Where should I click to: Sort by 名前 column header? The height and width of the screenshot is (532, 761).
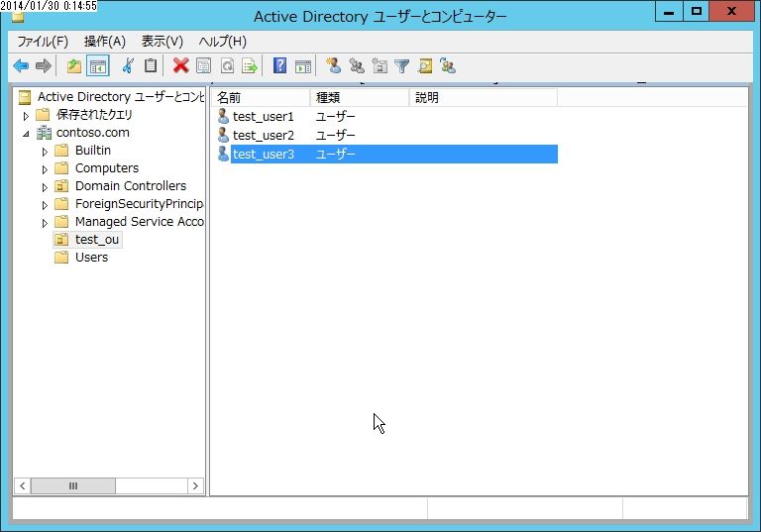(261, 97)
